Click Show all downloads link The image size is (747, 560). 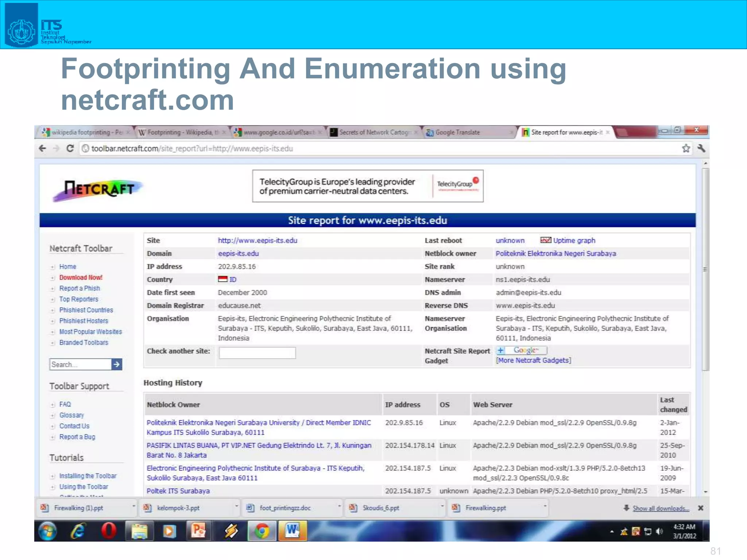(661, 508)
